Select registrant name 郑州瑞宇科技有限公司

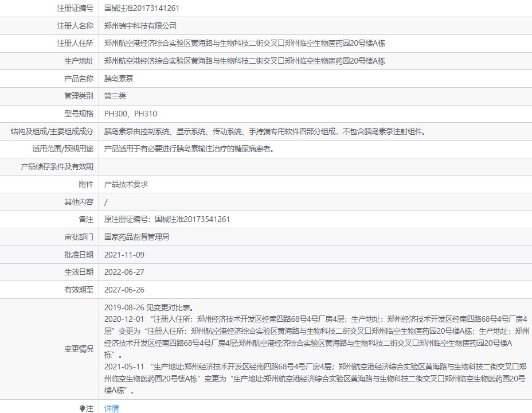click(140, 26)
